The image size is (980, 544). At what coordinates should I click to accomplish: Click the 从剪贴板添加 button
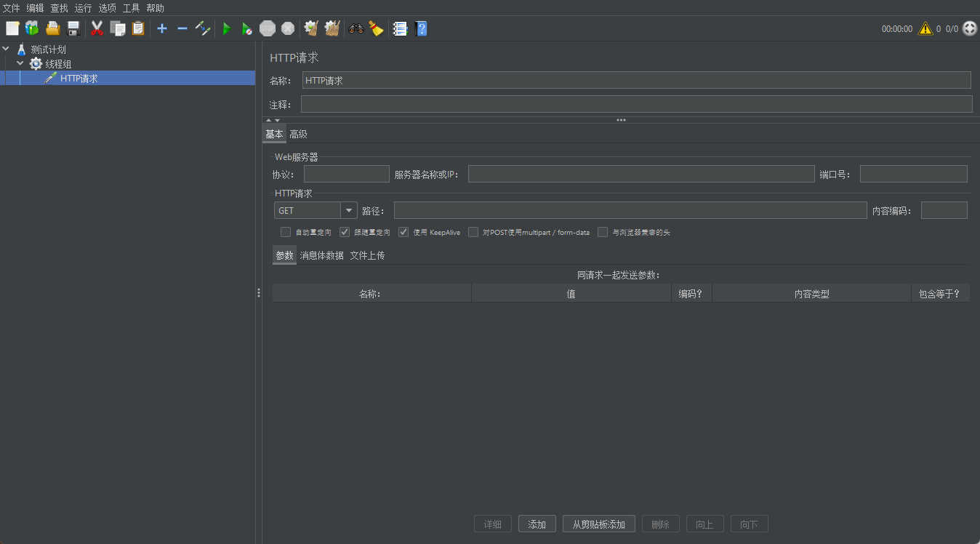[x=599, y=524]
